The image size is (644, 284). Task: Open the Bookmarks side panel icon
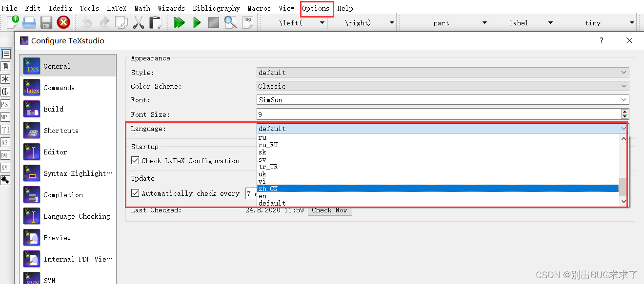pyautogui.click(x=5, y=66)
